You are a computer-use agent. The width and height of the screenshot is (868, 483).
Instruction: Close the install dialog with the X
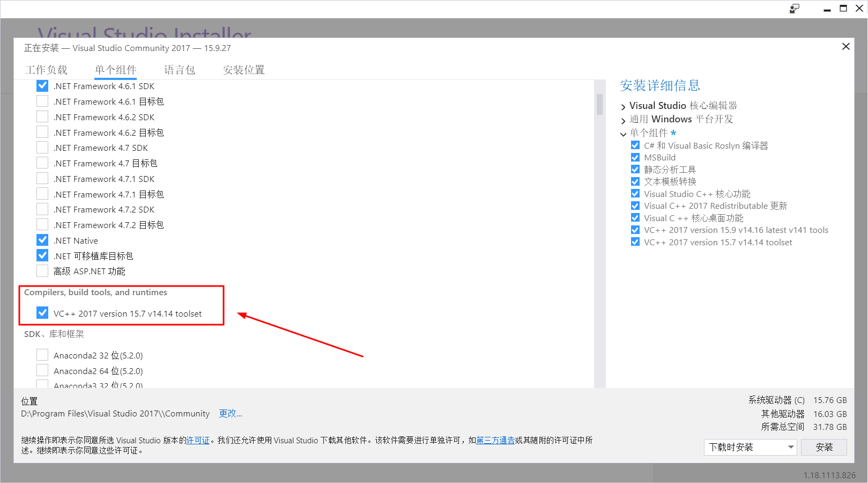(846, 47)
